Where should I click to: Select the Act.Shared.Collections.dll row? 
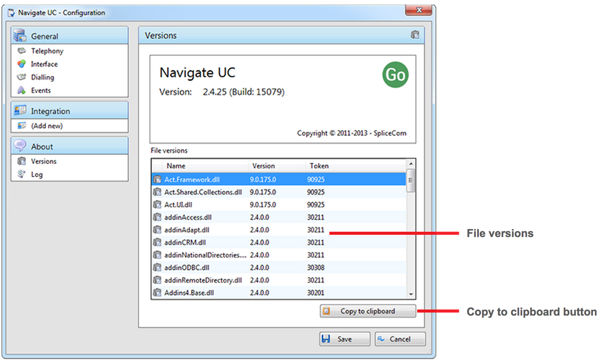(279, 192)
